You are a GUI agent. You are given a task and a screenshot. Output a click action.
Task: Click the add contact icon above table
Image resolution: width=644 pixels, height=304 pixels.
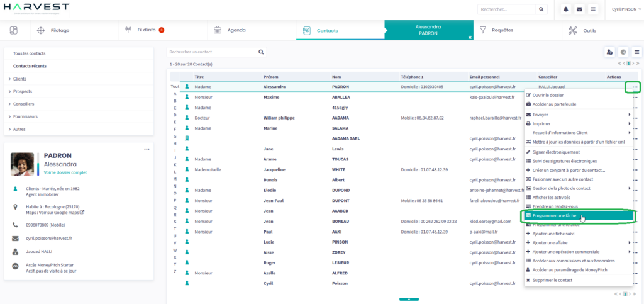coord(609,52)
